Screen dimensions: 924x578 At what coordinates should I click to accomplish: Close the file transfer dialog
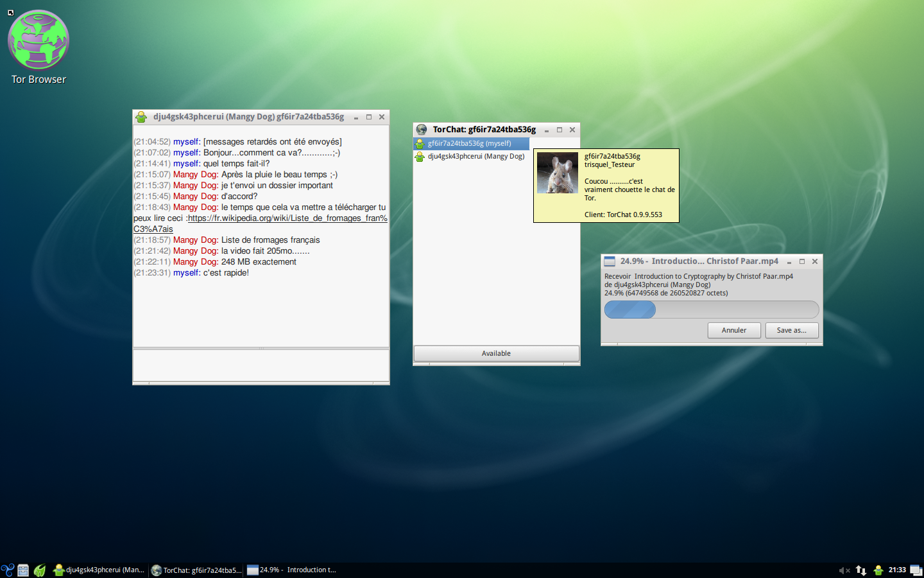[815, 261]
